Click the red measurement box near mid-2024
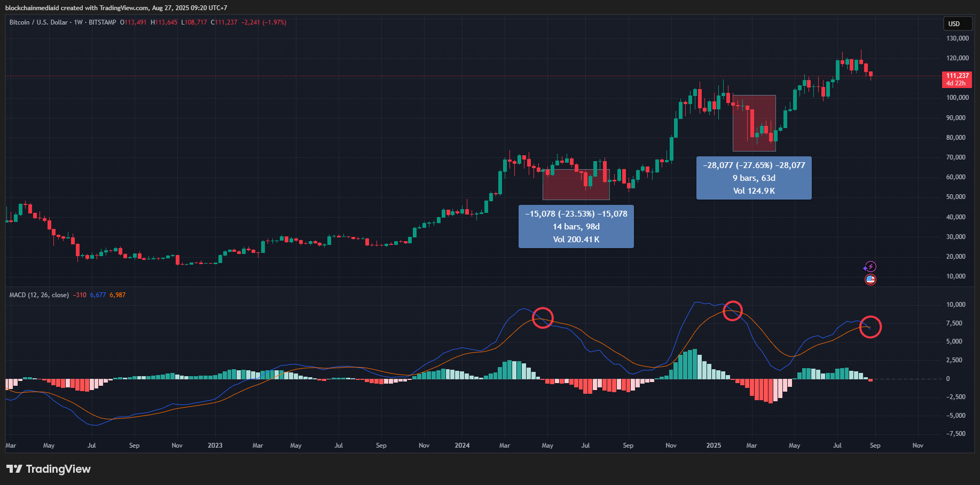Viewport: 980px width, 485px height. [576, 185]
